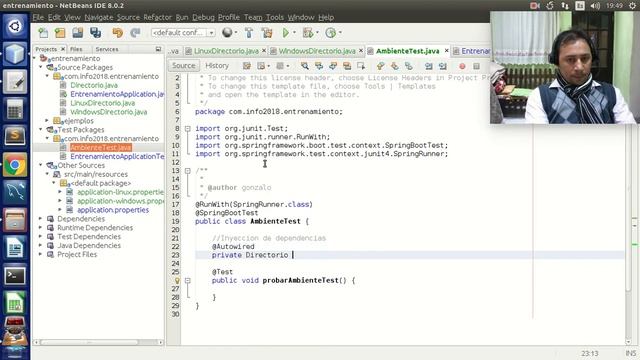
Task: Click the New File toolbar icon
Action: (x=43, y=33)
